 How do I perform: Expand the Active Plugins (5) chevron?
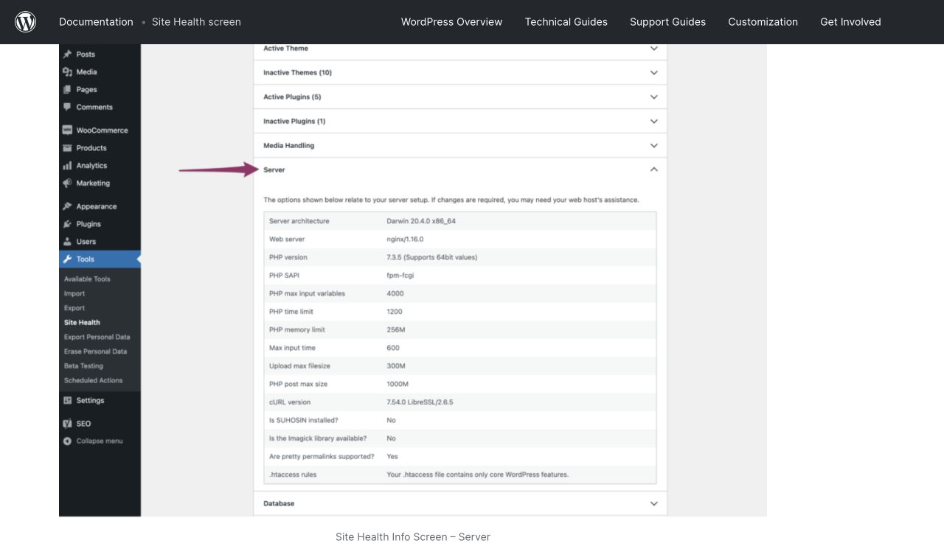click(653, 97)
